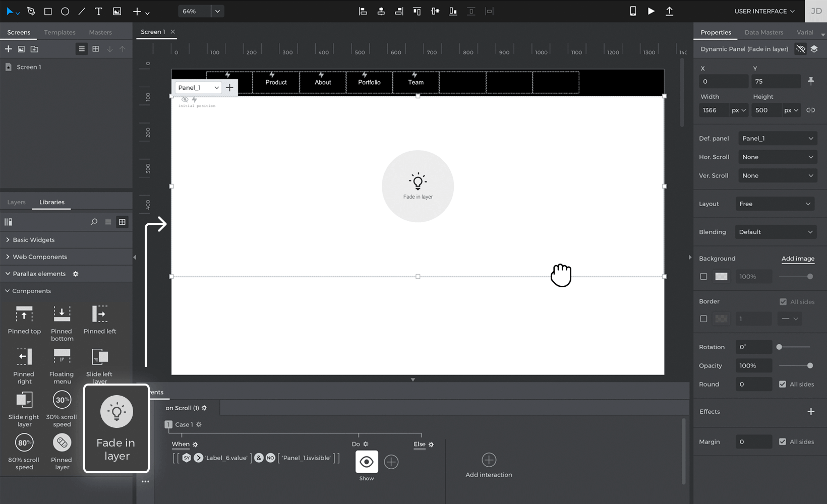Open the device preview icon
The height and width of the screenshot is (504, 827).
coord(633,11)
